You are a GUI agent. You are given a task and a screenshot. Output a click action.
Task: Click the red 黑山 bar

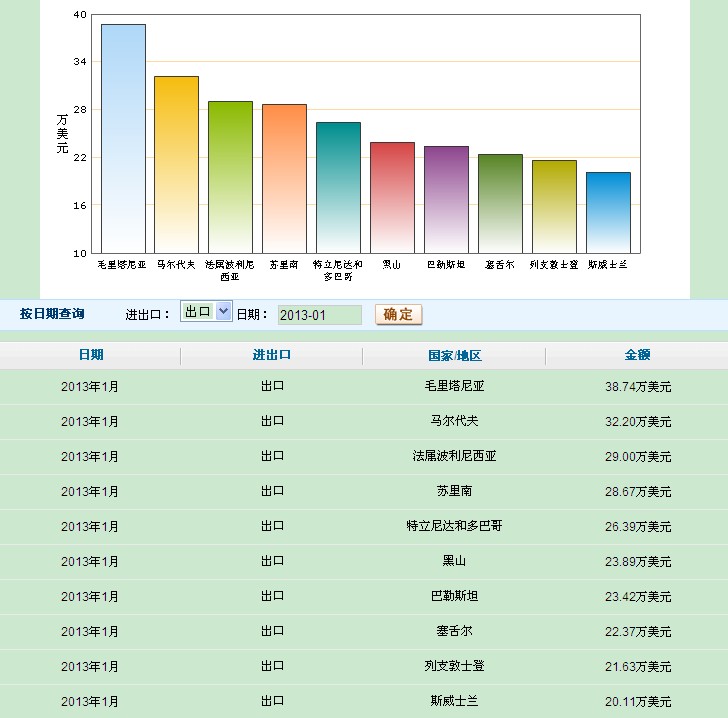[x=392, y=197]
